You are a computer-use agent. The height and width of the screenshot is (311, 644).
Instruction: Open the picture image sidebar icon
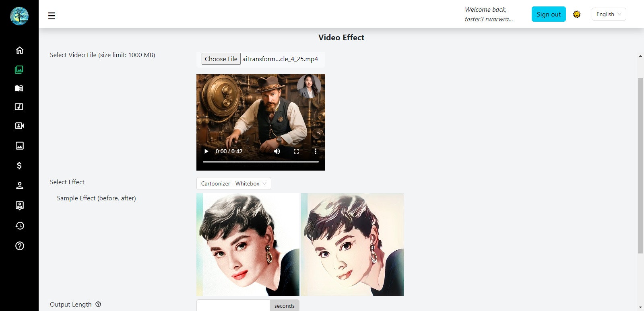[19, 146]
